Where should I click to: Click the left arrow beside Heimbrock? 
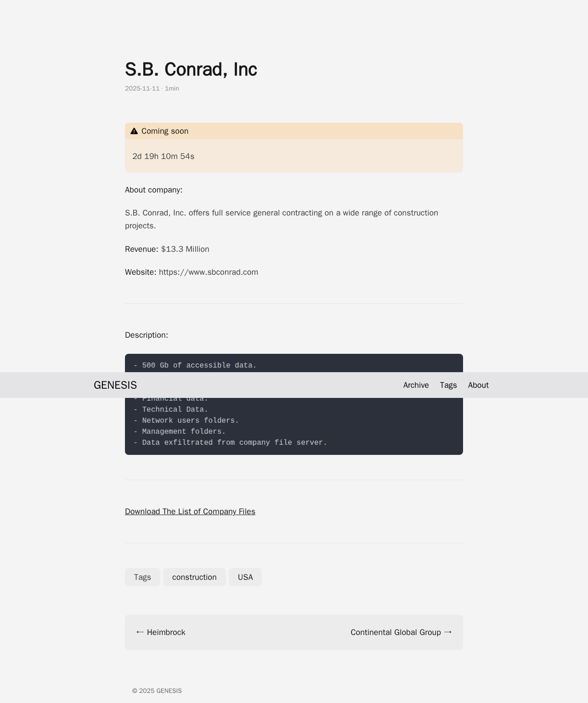click(140, 632)
